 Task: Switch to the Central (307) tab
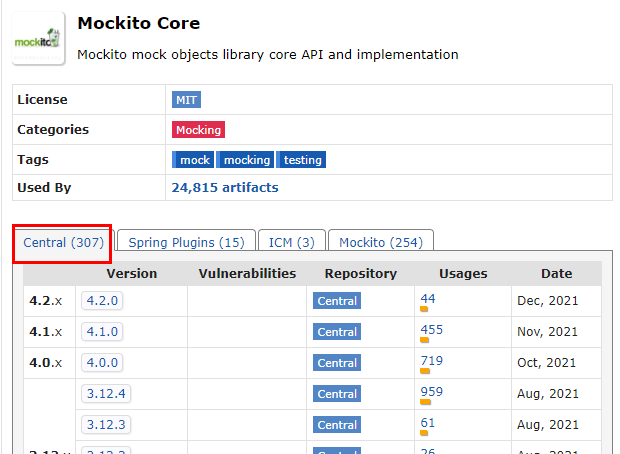[x=63, y=242]
